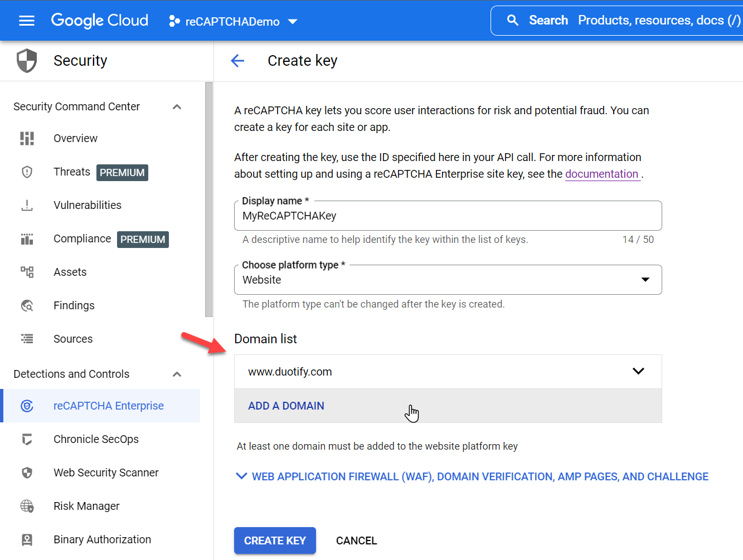Click the sidebar vertical scrollbar
The image size is (743, 560).
(x=209, y=199)
